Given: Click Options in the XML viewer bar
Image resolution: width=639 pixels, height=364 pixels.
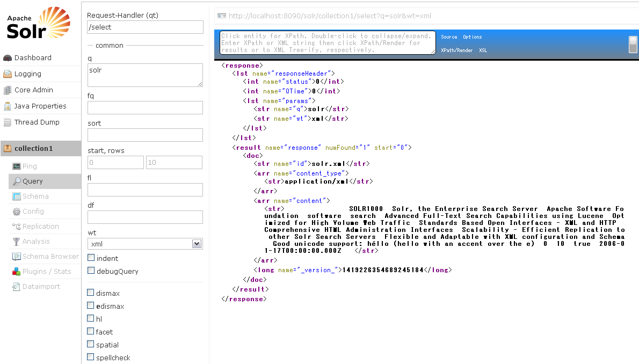Looking at the screenshot, I should (473, 37).
